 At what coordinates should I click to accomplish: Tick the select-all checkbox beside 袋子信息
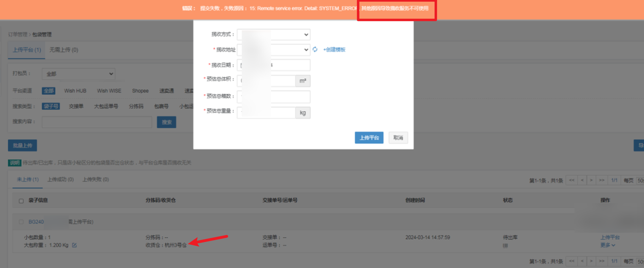click(21, 201)
